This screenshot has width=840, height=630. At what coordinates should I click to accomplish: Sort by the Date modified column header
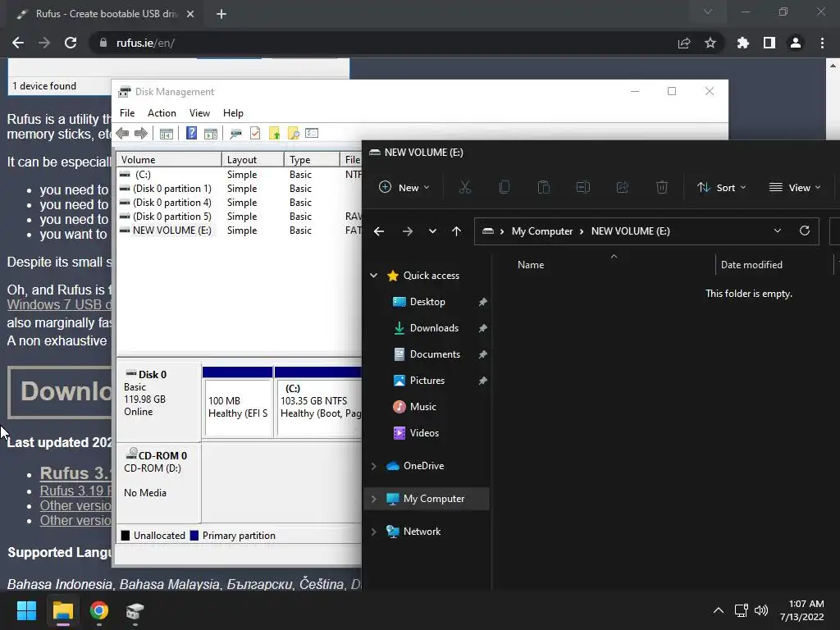pos(751,265)
